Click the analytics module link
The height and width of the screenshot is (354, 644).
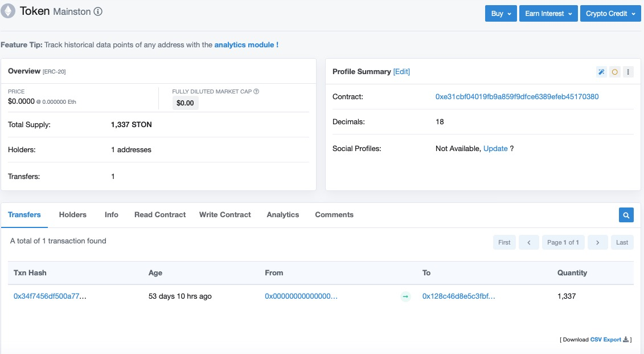click(x=246, y=44)
